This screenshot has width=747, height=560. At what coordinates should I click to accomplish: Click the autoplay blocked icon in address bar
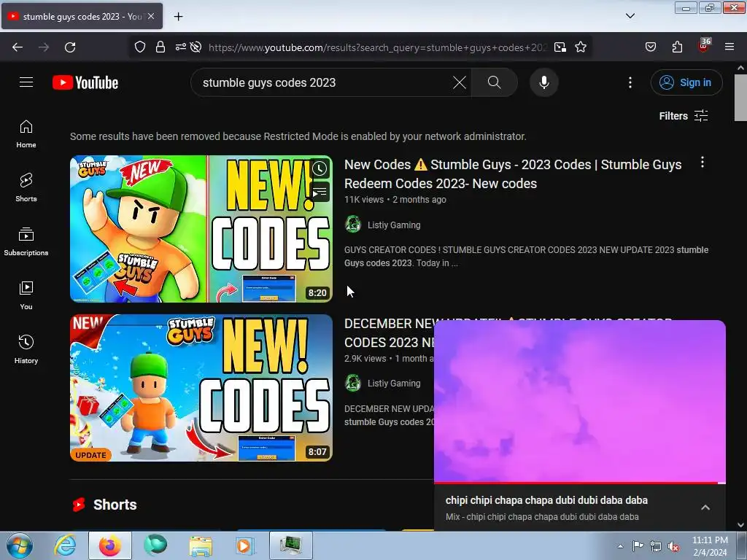(196, 47)
